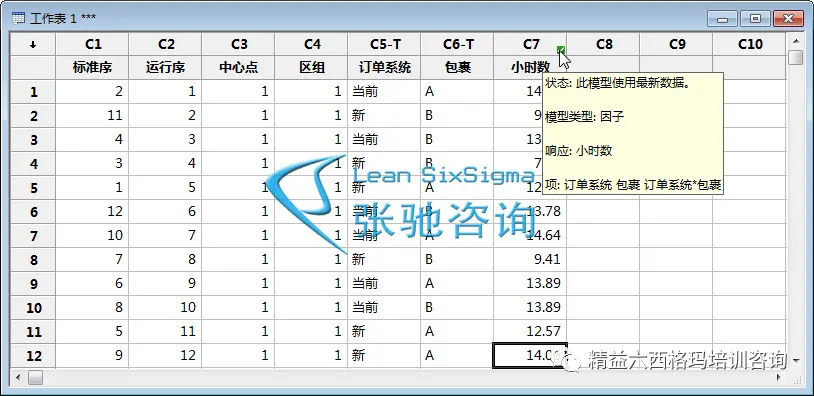The height and width of the screenshot is (396, 814).
Task: Click the 运行序 column name cell
Action: click(166, 67)
